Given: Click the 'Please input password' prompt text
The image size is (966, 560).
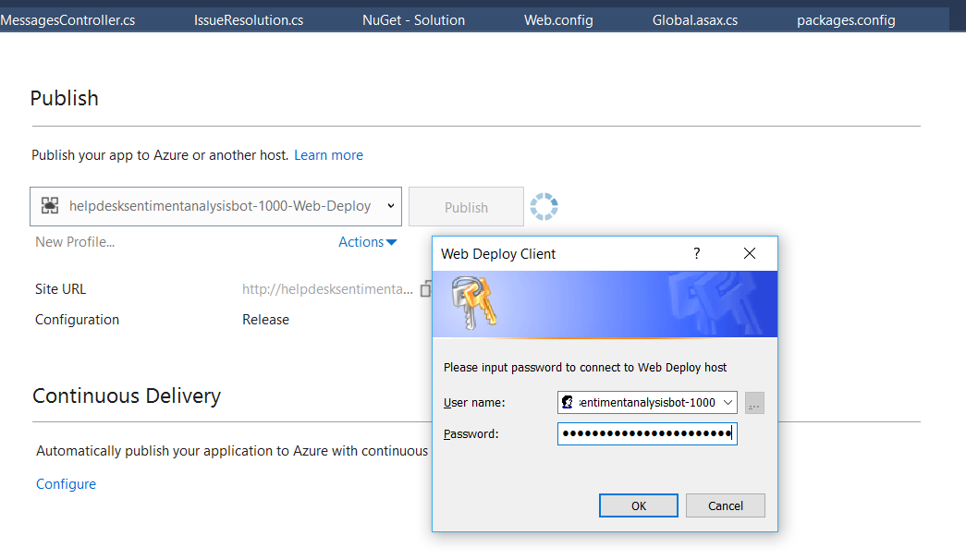Looking at the screenshot, I should tap(584, 368).
